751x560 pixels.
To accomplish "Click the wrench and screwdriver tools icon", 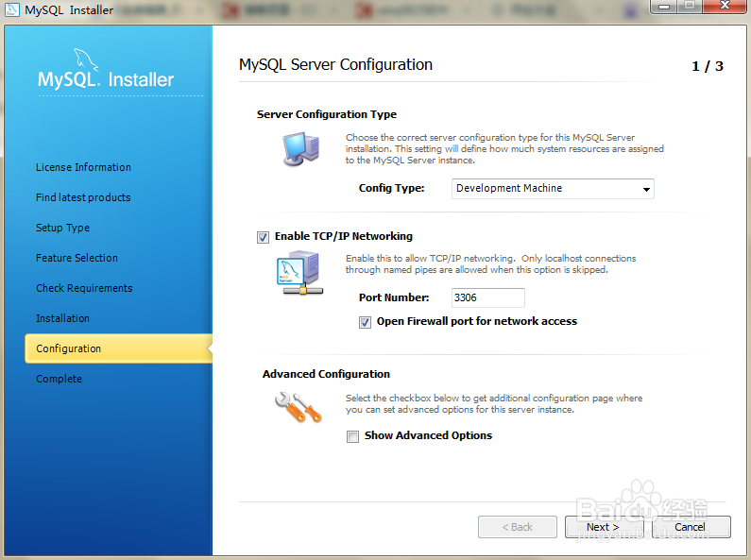I will pos(298,407).
